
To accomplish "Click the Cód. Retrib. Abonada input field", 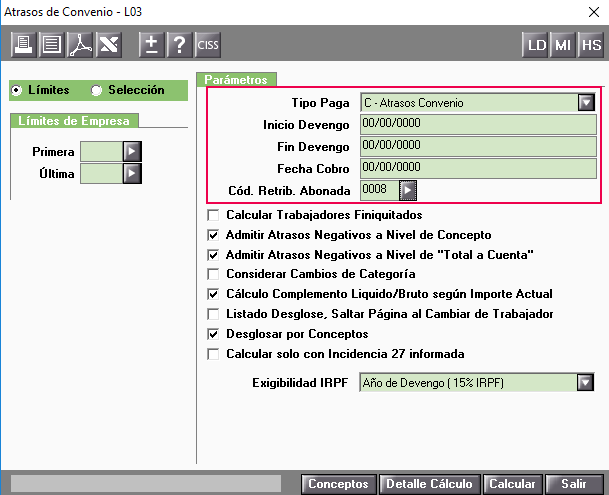I will coord(379,190).
